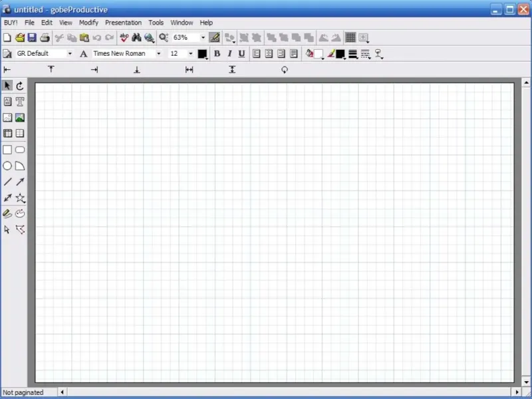The image size is (532, 399).
Task: Justify text alignment
Action: pos(294,54)
